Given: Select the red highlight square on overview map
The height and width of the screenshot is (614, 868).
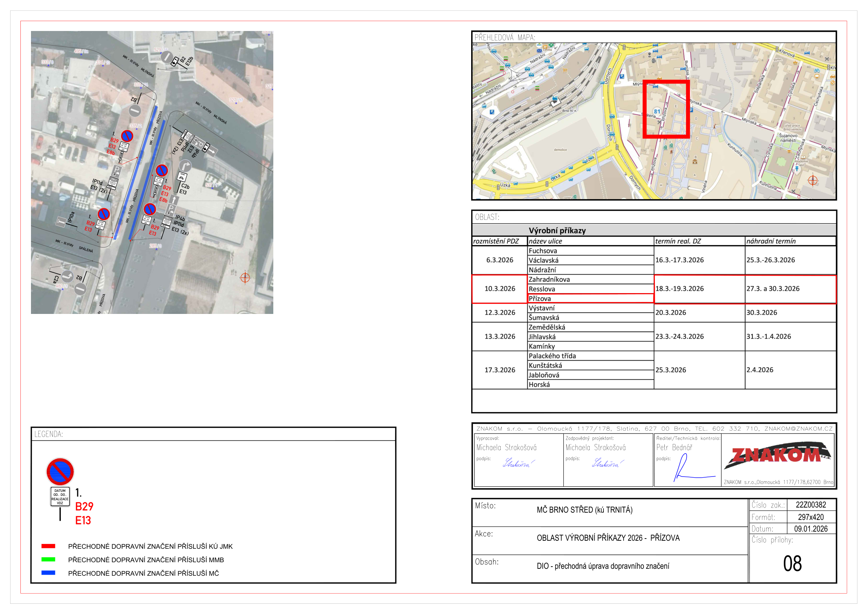Looking at the screenshot, I should pyautogui.click(x=666, y=109).
